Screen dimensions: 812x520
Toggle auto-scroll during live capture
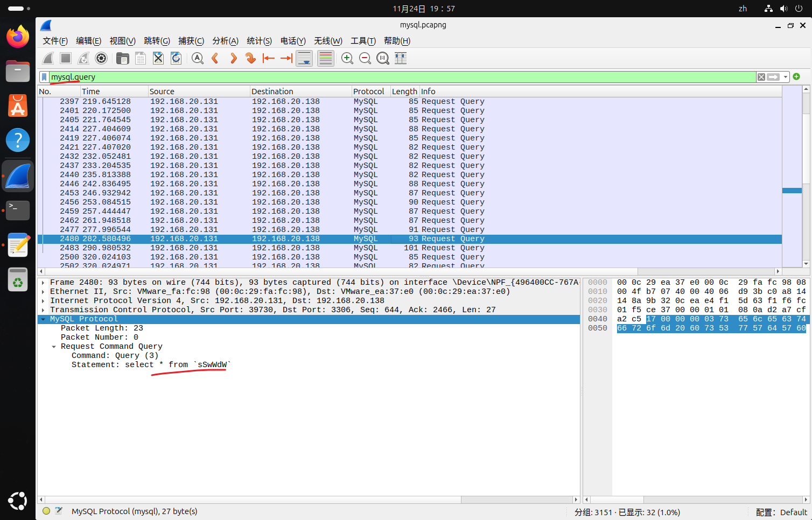(304, 58)
